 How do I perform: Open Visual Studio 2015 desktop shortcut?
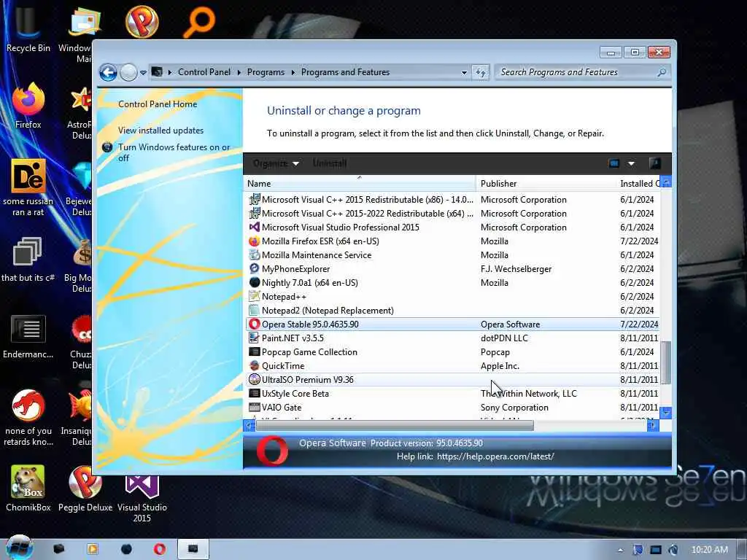tap(142, 497)
